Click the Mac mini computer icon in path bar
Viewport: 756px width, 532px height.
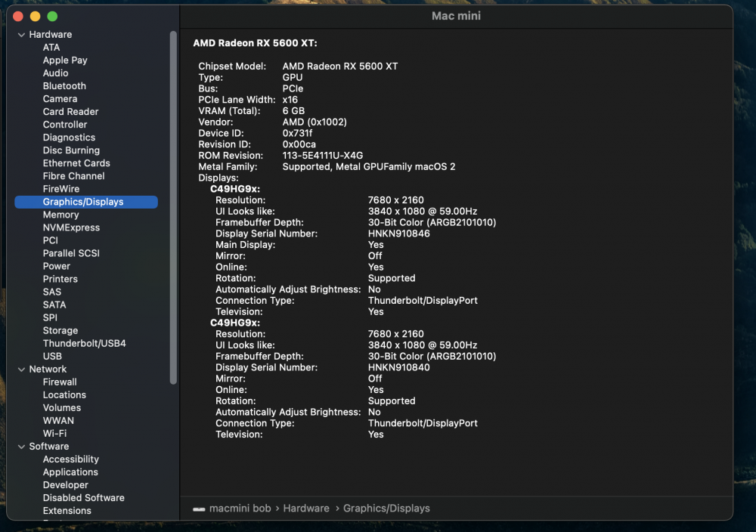199,509
